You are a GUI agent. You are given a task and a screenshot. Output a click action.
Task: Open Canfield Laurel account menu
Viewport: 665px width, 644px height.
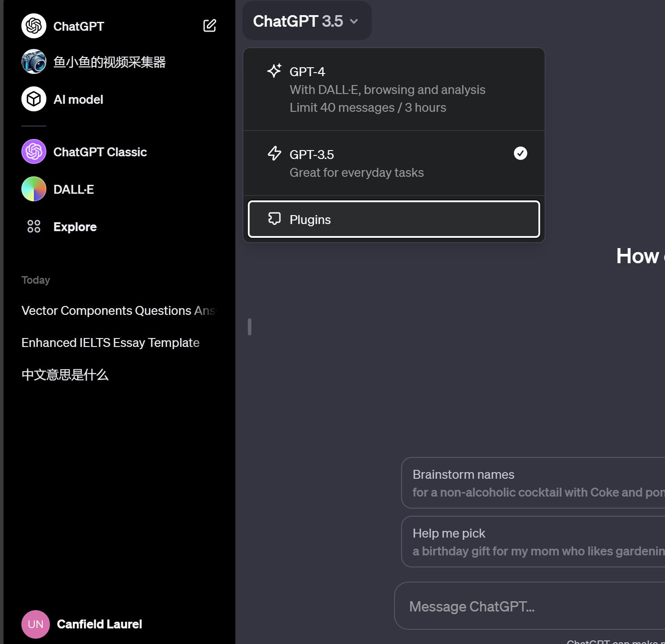(x=119, y=624)
